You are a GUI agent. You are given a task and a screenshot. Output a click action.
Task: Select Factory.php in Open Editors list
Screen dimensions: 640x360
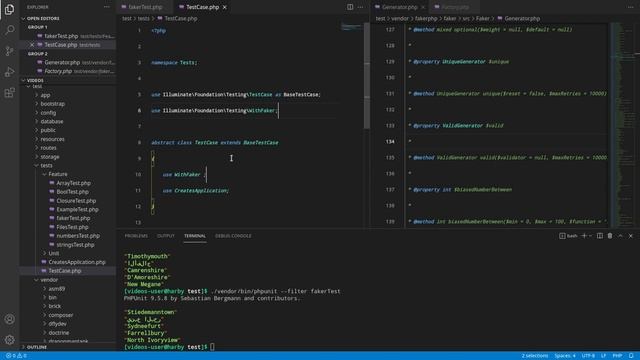(x=58, y=71)
